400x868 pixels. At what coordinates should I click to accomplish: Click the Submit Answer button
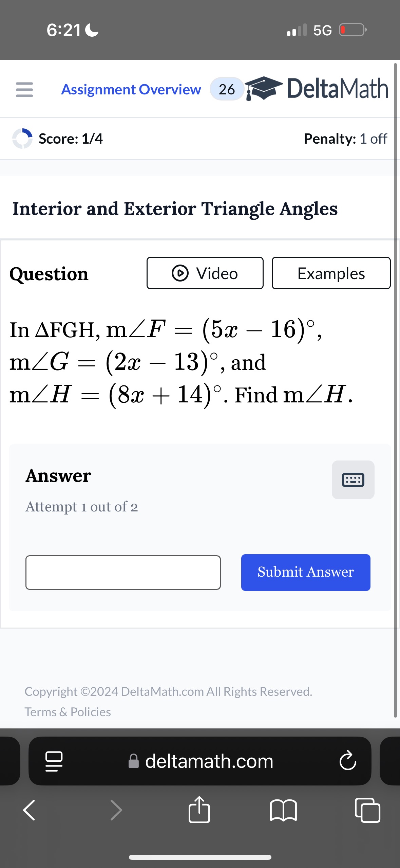[306, 572]
